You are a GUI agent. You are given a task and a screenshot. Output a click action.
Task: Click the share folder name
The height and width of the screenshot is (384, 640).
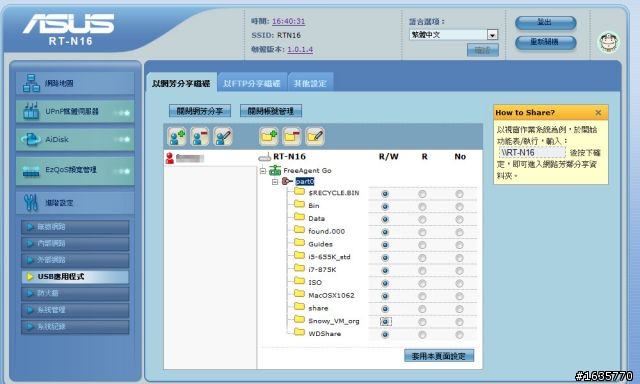pyautogui.click(x=318, y=309)
